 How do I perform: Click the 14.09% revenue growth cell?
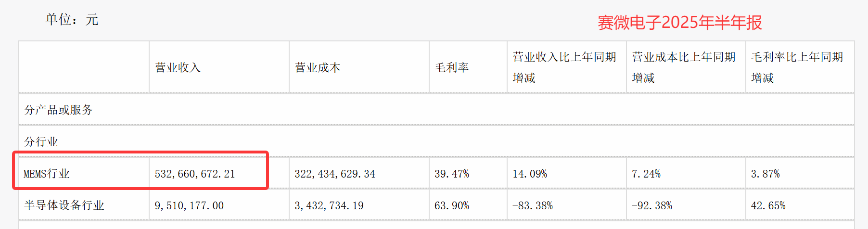530,174
